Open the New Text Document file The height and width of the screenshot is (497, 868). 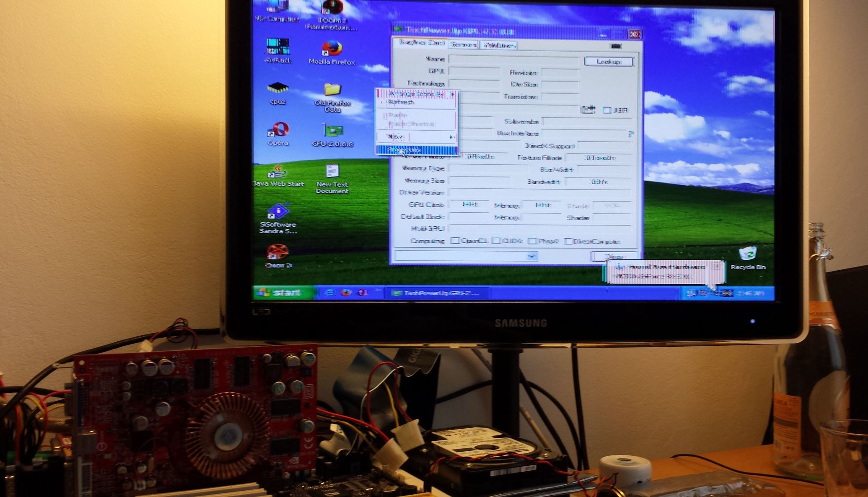(x=332, y=179)
